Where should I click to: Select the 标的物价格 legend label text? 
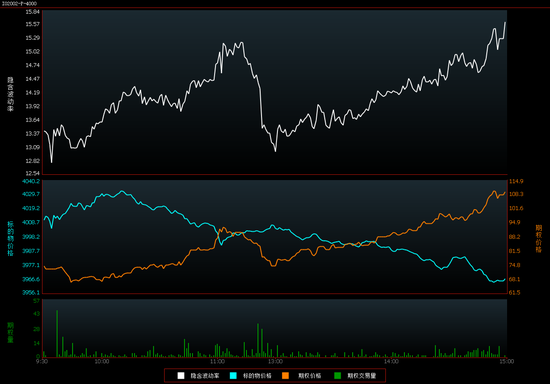click(257, 376)
